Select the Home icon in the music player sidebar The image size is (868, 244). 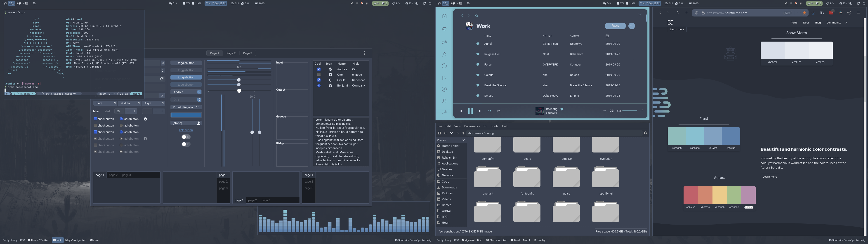pos(444,16)
